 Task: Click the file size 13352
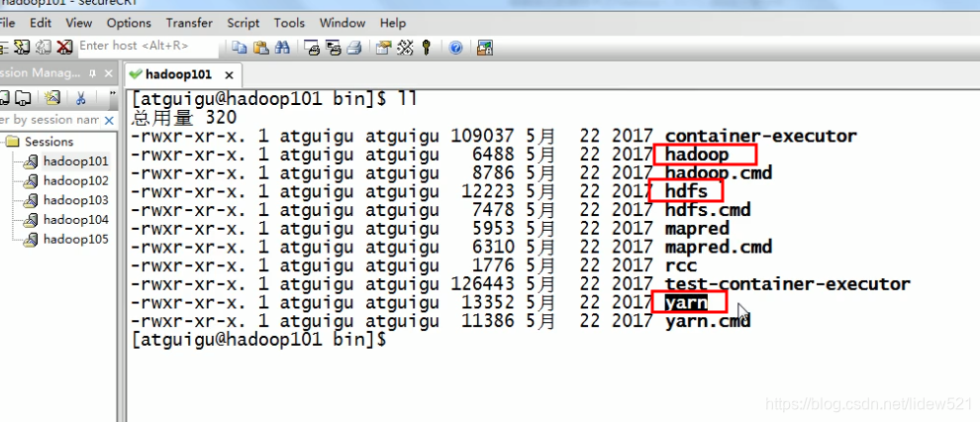[487, 302]
